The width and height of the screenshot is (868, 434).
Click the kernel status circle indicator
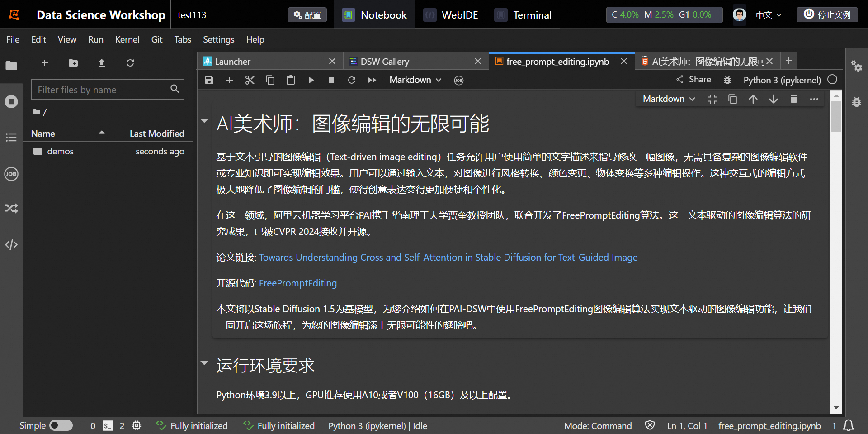coord(832,80)
